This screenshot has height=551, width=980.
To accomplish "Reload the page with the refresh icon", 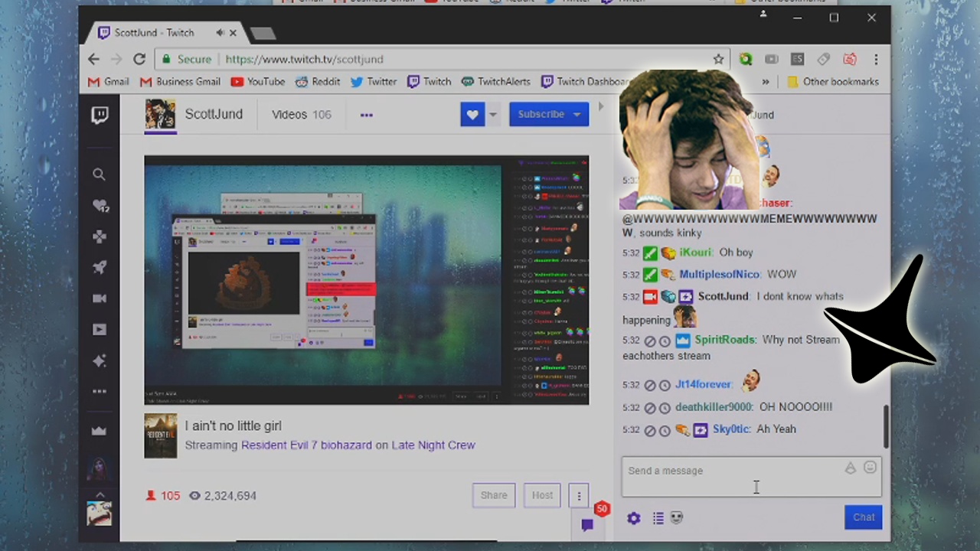I will pos(139,59).
